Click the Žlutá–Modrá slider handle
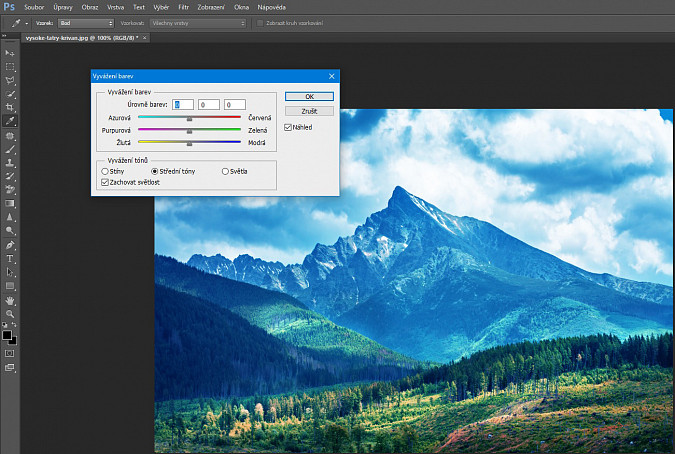Screen dimensions: 675x454 click(x=189, y=143)
